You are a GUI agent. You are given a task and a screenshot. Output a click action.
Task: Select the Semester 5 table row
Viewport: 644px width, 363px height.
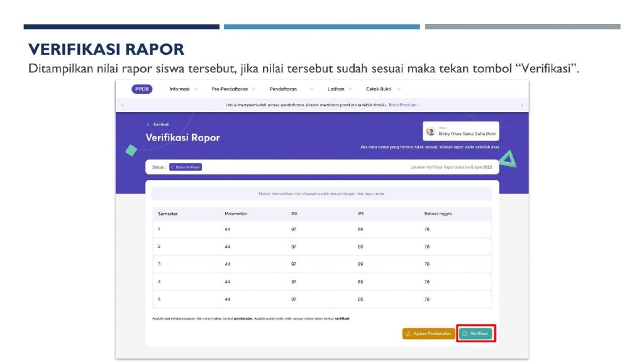pos(322,299)
